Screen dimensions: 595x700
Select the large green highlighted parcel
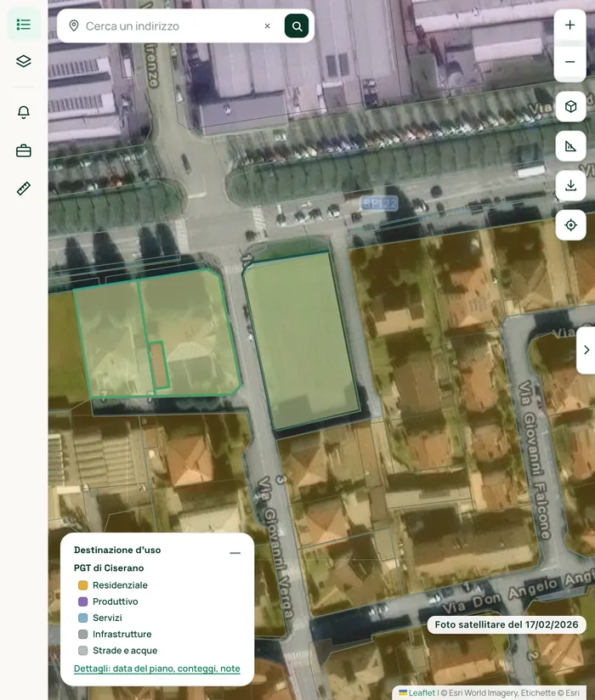coord(302,340)
